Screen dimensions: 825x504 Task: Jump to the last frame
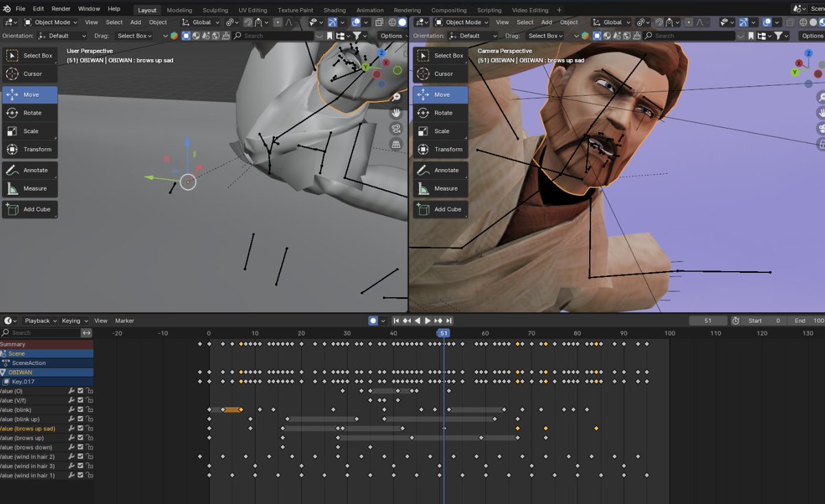pos(448,320)
